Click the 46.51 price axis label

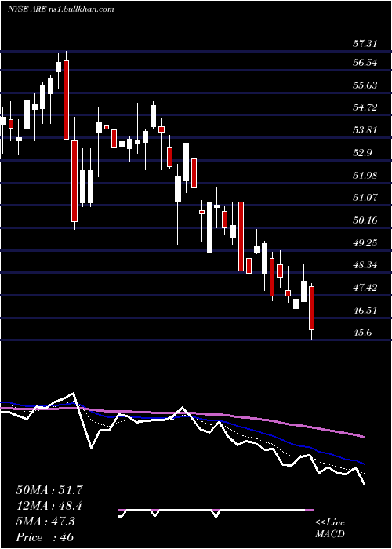pos(365,311)
